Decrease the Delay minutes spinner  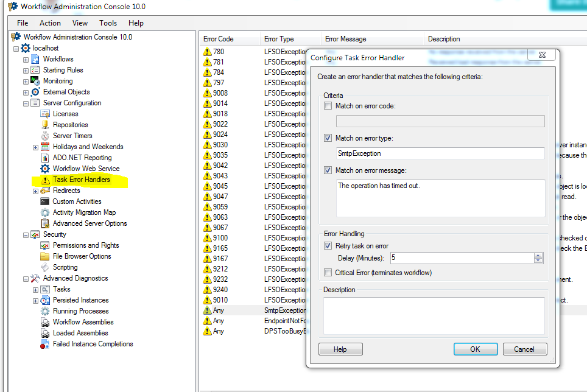pos(538,261)
